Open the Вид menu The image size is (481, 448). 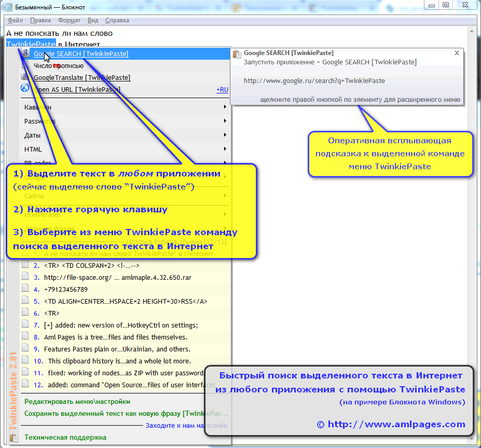click(93, 20)
